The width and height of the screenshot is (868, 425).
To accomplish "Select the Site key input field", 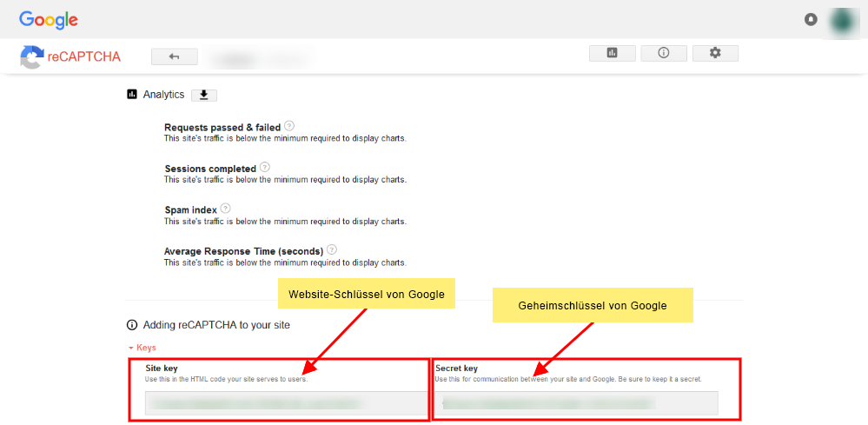I will pyautogui.click(x=287, y=403).
